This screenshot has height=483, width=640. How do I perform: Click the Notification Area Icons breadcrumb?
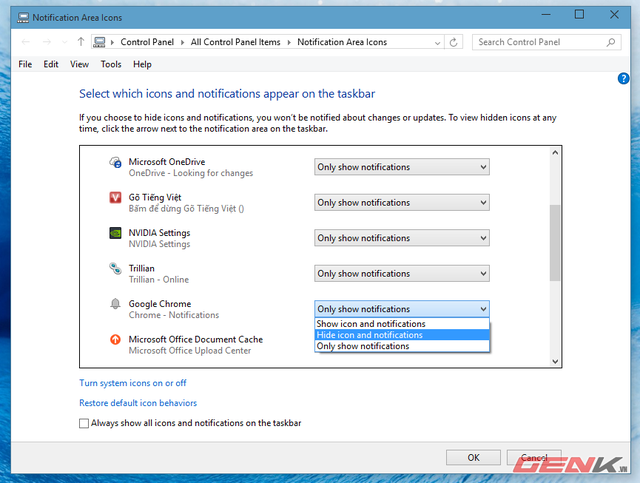click(x=342, y=42)
